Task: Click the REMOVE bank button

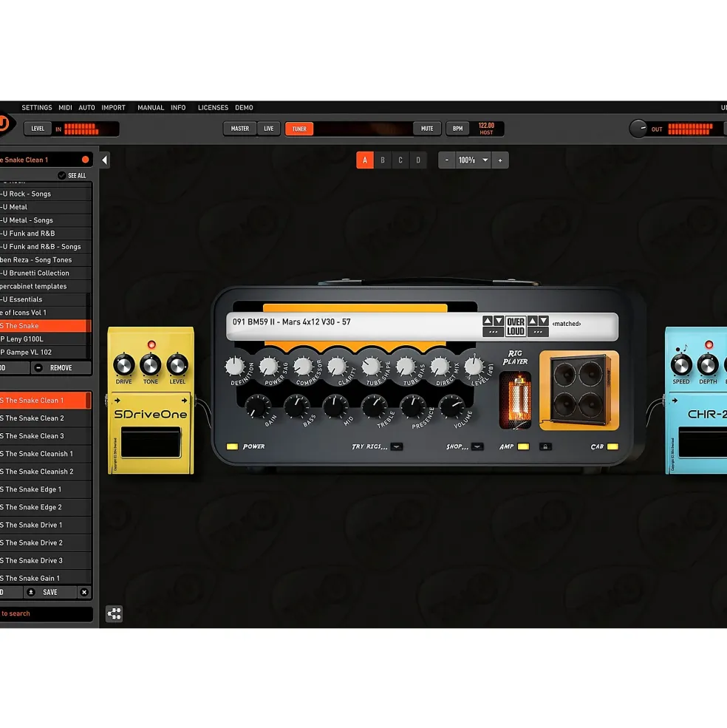Action: coord(61,368)
